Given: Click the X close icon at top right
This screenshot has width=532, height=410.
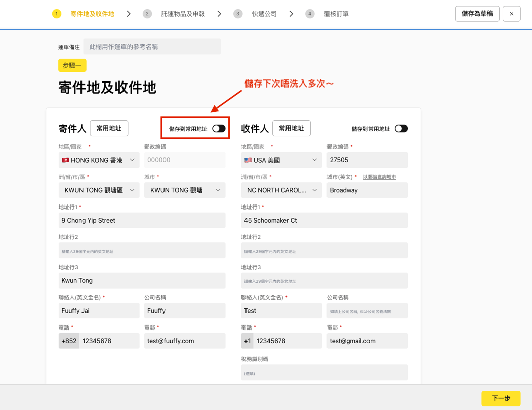Looking at the screenshot, I should point(511,14).
